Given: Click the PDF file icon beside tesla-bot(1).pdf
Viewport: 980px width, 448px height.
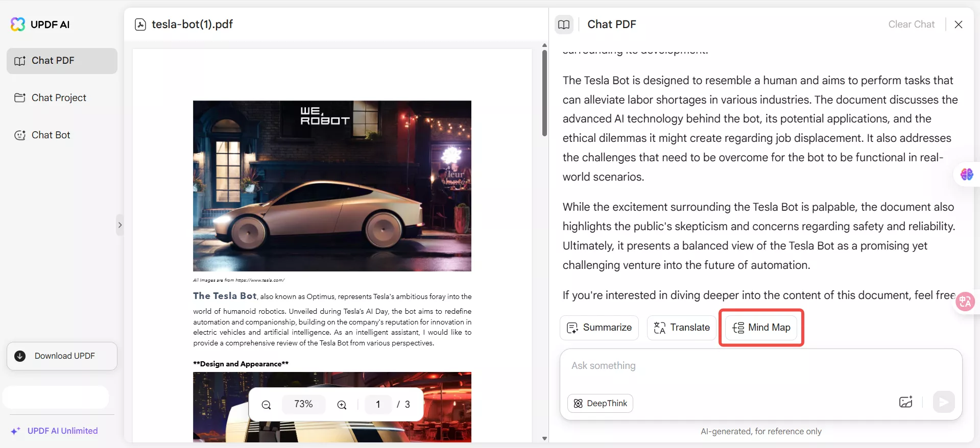Looking at the screenshot, I should (x=140, y=24).
